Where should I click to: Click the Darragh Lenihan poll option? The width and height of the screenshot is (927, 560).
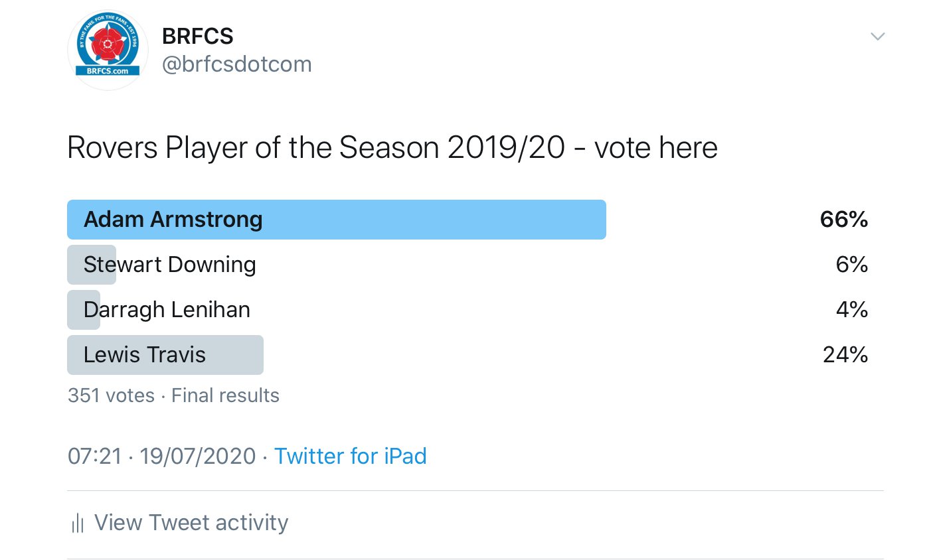[x=167, y=310]
